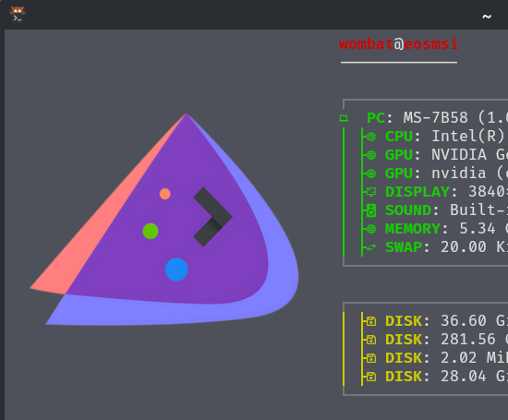This screenshot has height=420, width=508.
Task: Click the 20.00 swap value
Action: coord(464,247)
